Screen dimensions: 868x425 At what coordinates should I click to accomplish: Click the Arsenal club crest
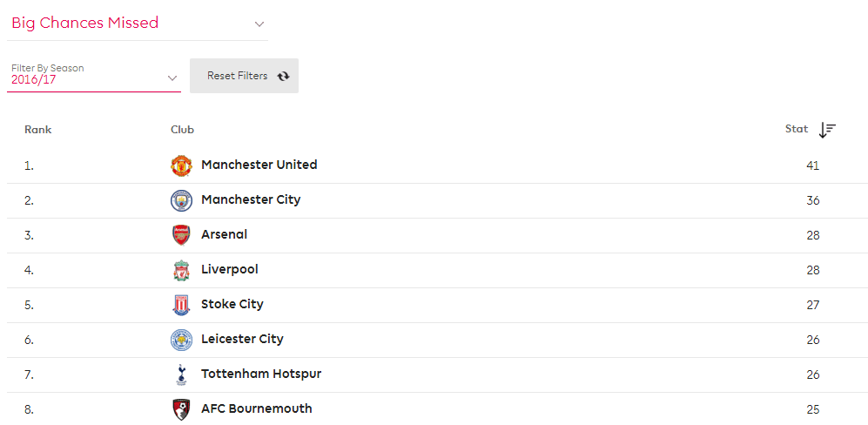pos(181,235)
